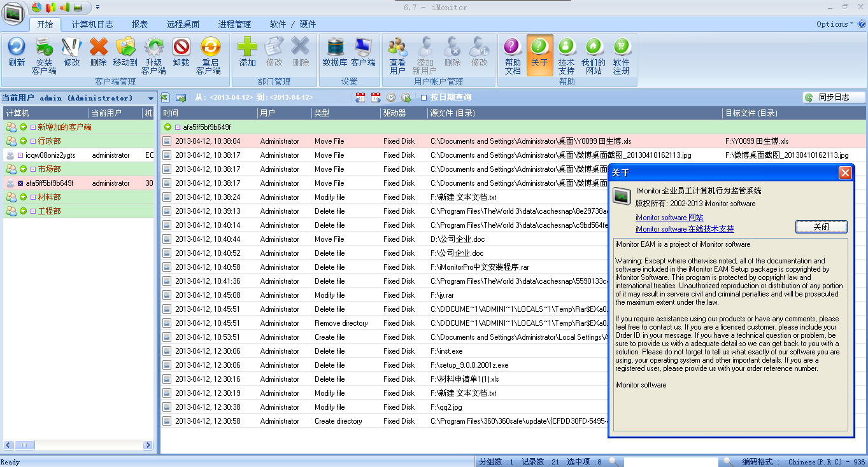The image size is (868, 467).
Task: Collapse log group afa5ff5bf9b649f arrow
Action: [x=168, y=127]
